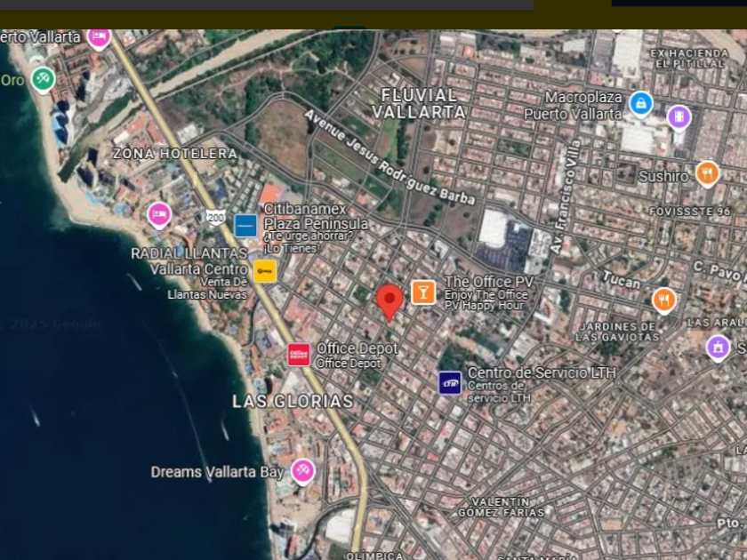Viewport: 747px width, 560px height.
Task: Select the Enjoy The Office PV Happy Hour text
Action: [486, 300]
